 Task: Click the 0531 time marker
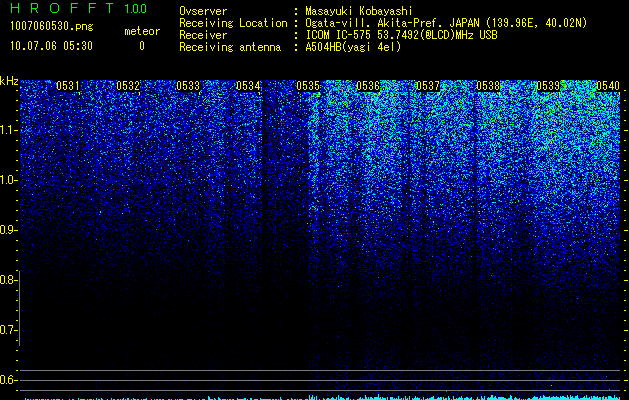pyautogui.click(x=68, y=86)
